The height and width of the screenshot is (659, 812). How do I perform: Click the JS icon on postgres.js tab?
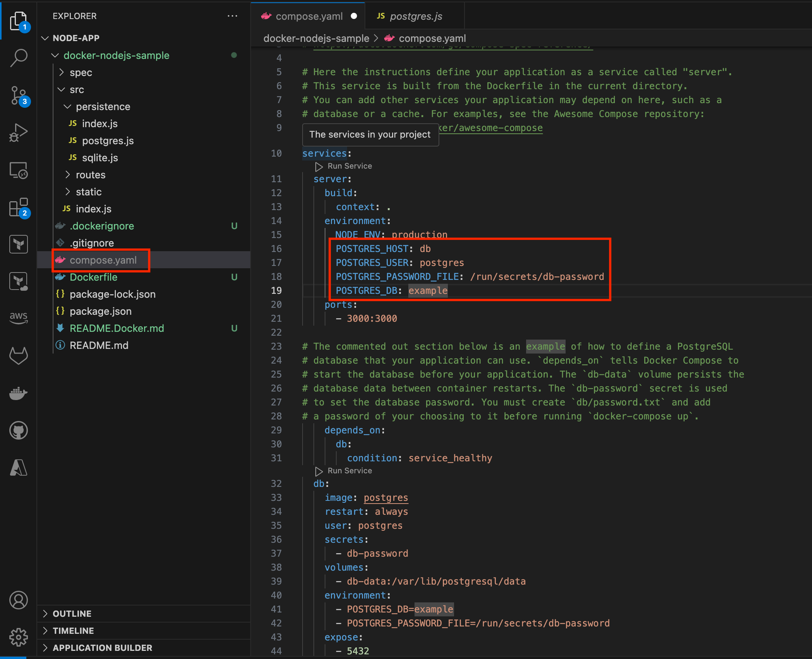[381, 16]
